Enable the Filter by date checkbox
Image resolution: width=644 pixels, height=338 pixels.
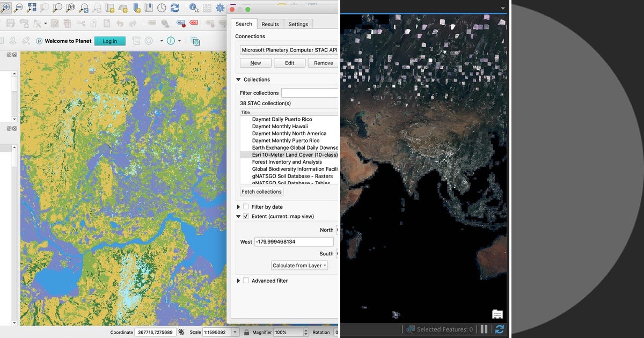tap(246, 207)
